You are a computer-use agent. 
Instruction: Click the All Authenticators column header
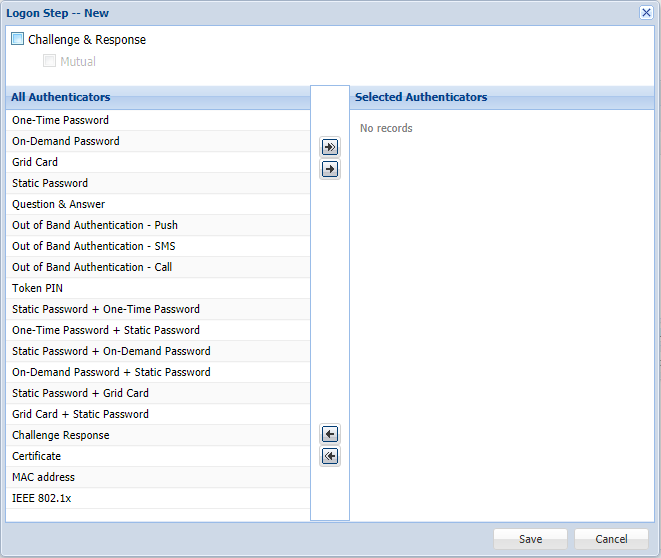[x=60, y=97]
